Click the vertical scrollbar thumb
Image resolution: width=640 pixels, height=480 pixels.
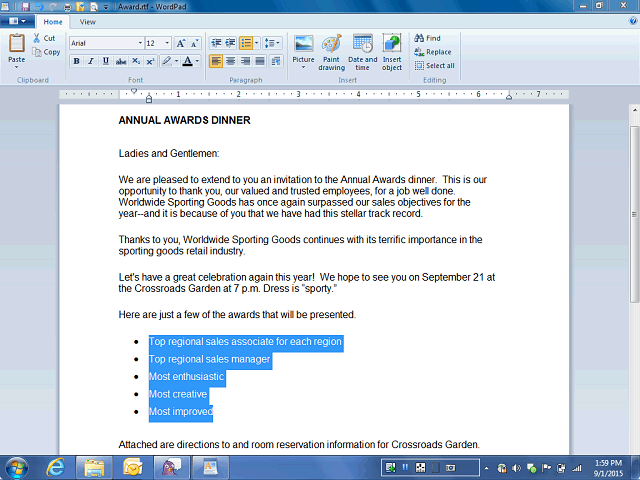(x=634, y=214)
